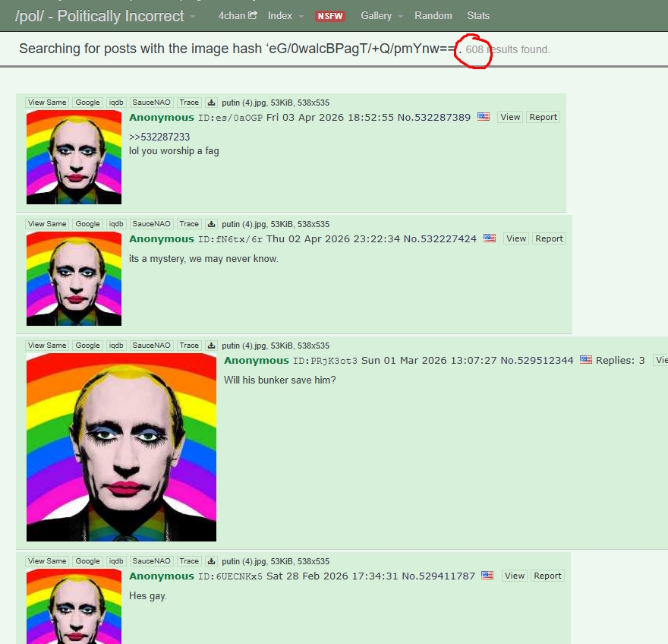Image resolution: width=668 pixels, height=644 pixels.
Task: Click the US flag on post No.532287389
Action: point(484,116)
